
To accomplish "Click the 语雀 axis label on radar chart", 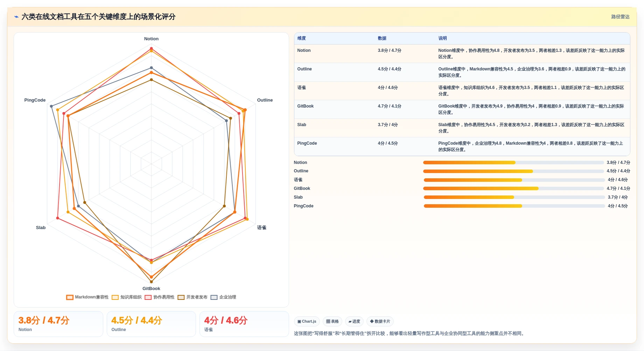I will [x=262, y=228].
